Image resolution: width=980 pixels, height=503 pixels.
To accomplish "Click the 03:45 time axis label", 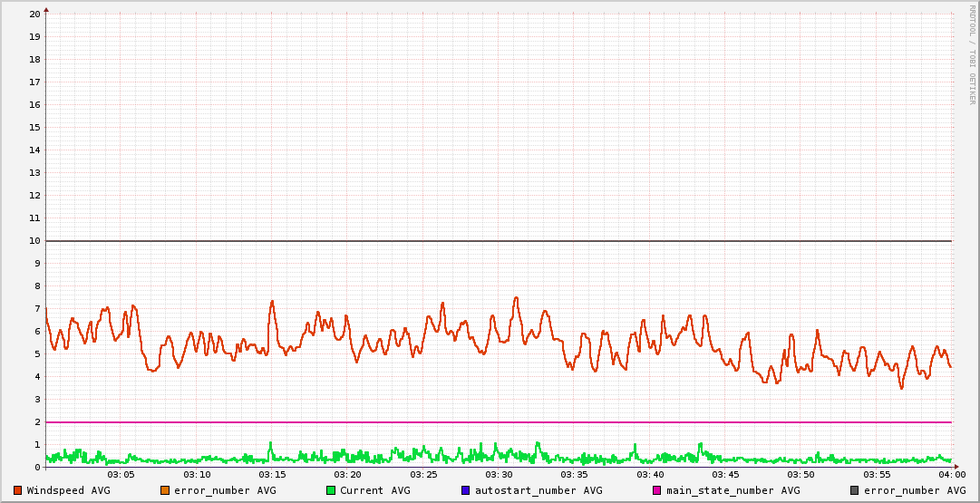I will coord(725,475).
